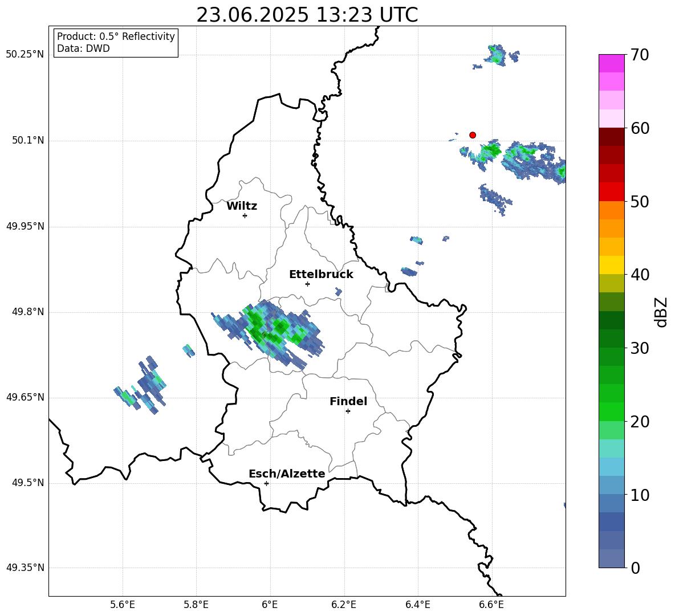Viewport: 675px width, 616px height.
Task: Click the cross marker under Ettelbruck
Action: coord(307,284)
